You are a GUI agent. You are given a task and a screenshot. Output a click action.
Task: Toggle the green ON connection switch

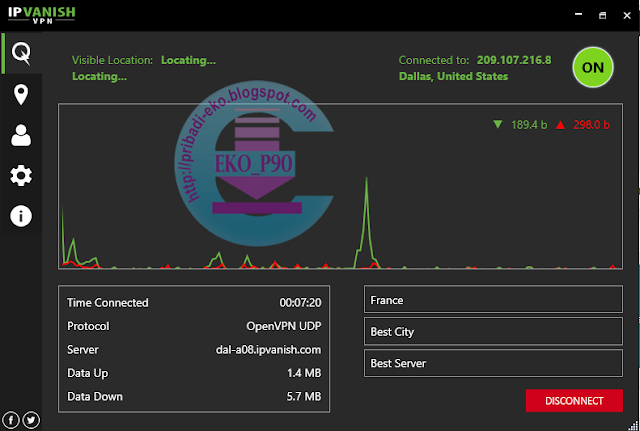click(x=593, y=67)
